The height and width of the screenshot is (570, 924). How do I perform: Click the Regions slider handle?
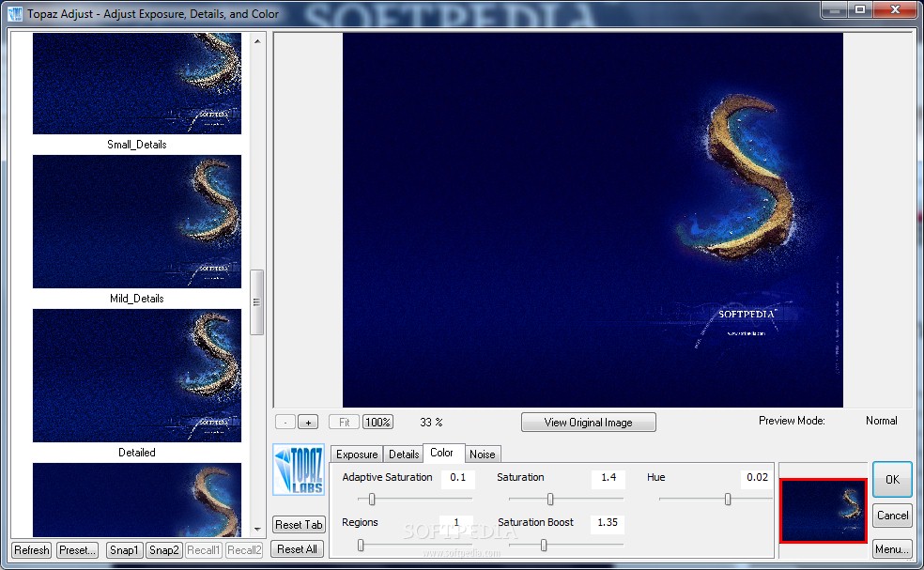[361, 546]
